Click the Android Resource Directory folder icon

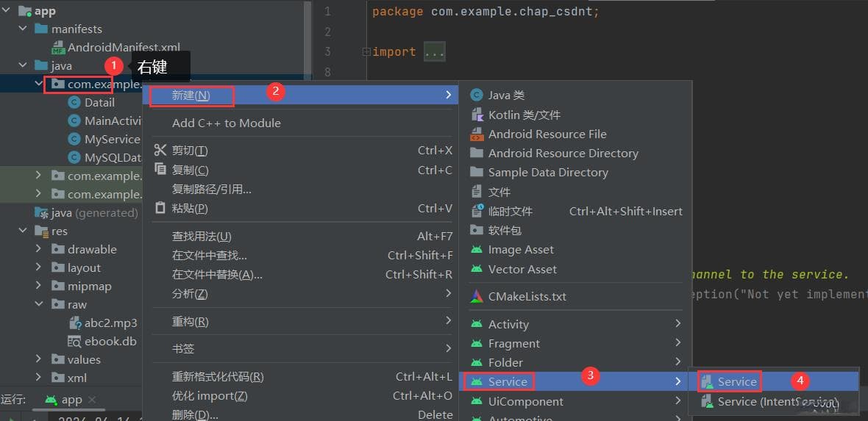point(476,153)
